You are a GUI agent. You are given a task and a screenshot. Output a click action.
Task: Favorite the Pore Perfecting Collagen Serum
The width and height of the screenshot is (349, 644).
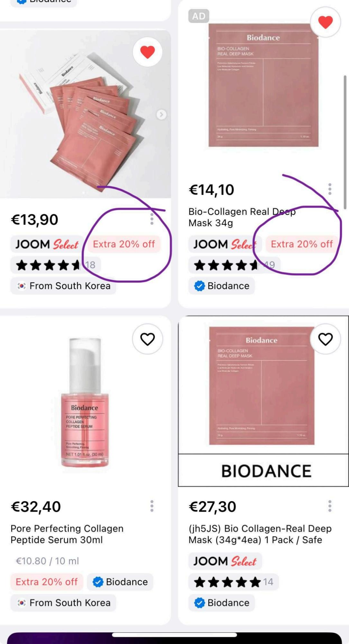[x=148, y=339]
